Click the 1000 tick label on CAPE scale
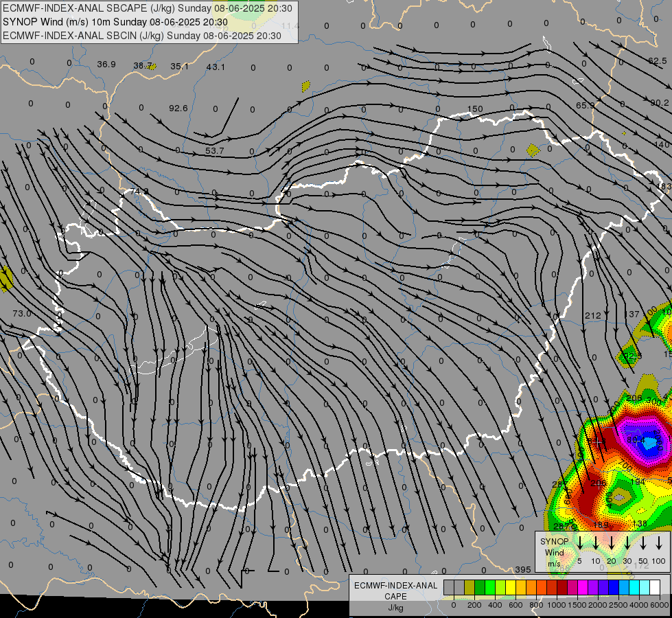The height and width of the screenshot is (618, 672). pyautogui.click(x=557, y=605)
